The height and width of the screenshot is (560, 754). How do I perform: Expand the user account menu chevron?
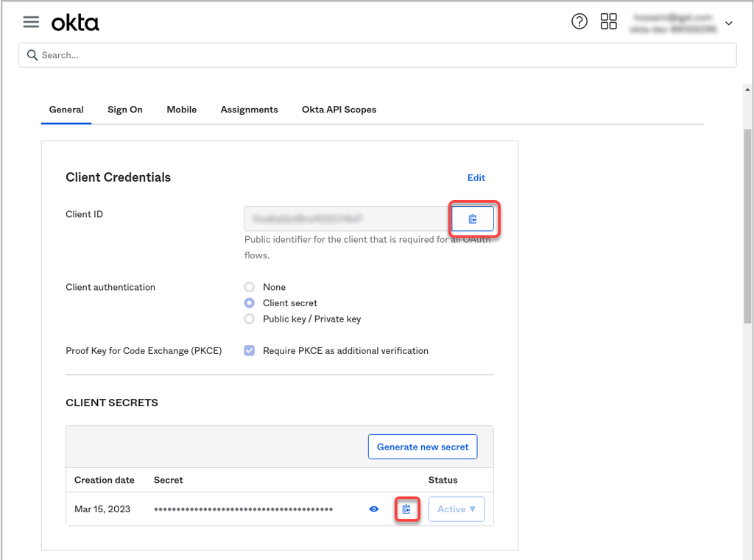pos(729,24)
